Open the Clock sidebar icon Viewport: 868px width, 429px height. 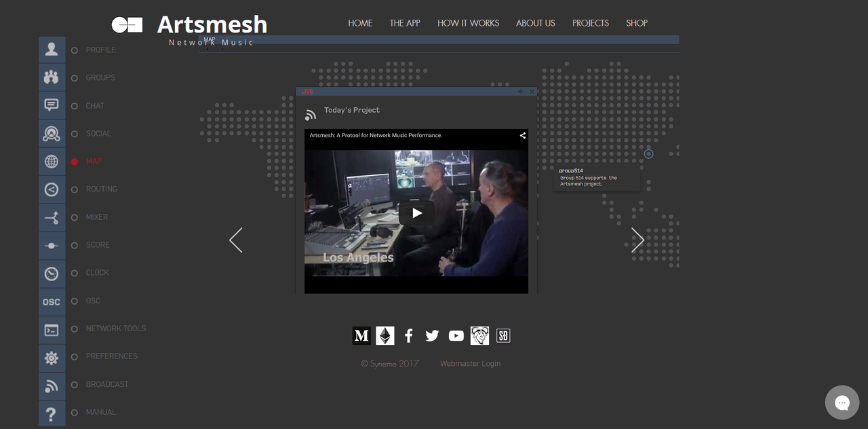click(52, 273)
